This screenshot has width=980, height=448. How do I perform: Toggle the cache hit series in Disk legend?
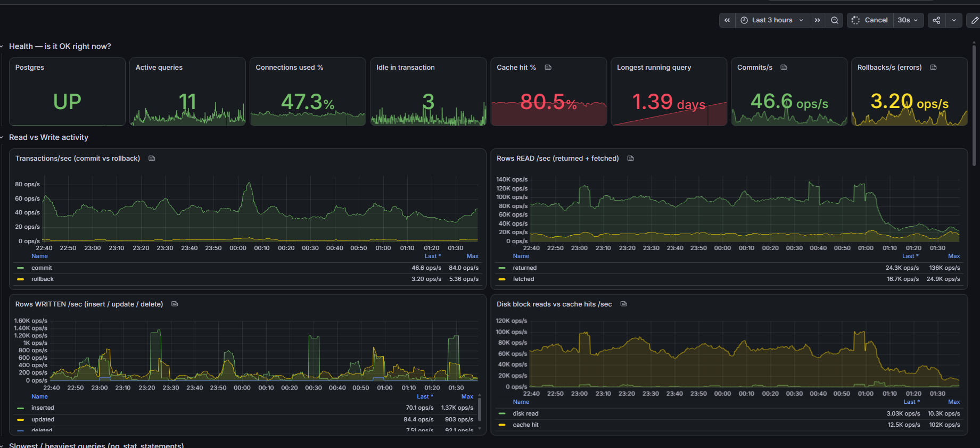[x=525, y=425]
